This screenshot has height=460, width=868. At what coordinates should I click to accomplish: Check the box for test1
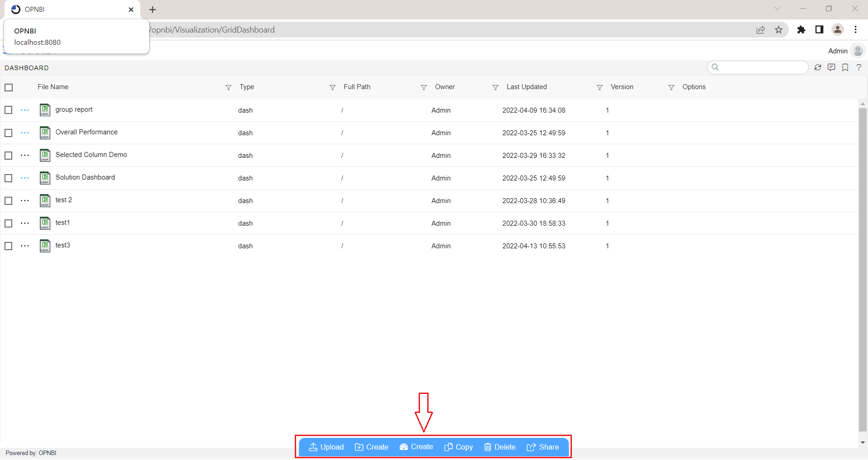9,223
